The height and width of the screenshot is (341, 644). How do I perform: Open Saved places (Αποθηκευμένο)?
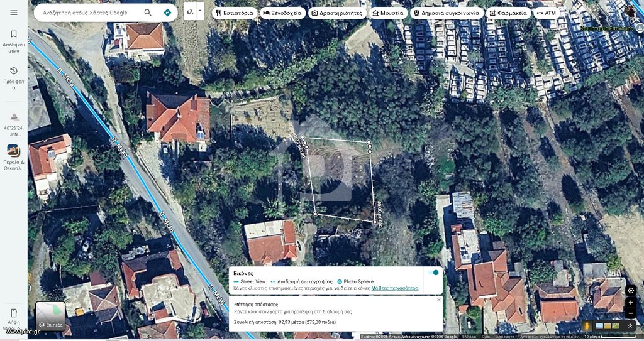[x=14, y=41]
